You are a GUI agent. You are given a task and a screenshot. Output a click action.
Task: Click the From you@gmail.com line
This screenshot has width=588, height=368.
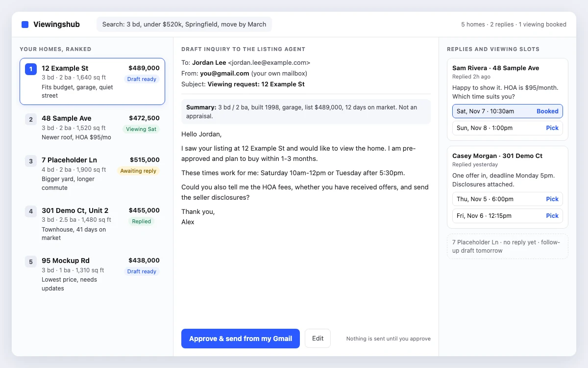[244, 73]
